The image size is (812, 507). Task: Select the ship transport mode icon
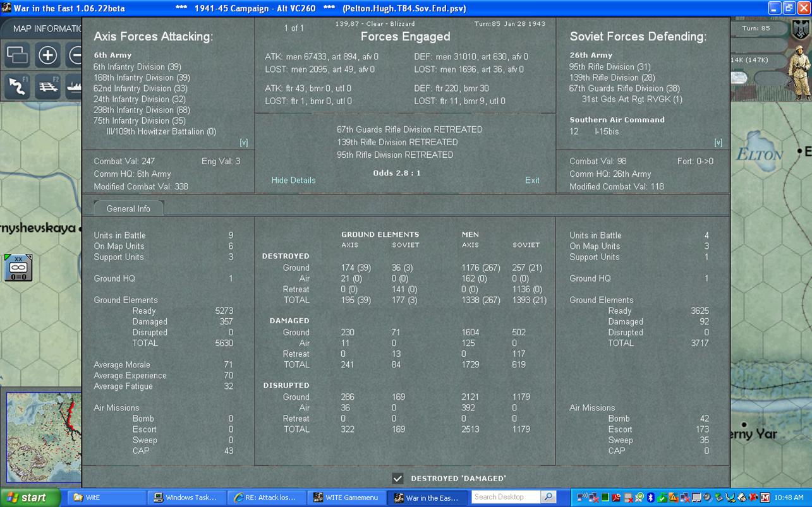tap(74, 86)
